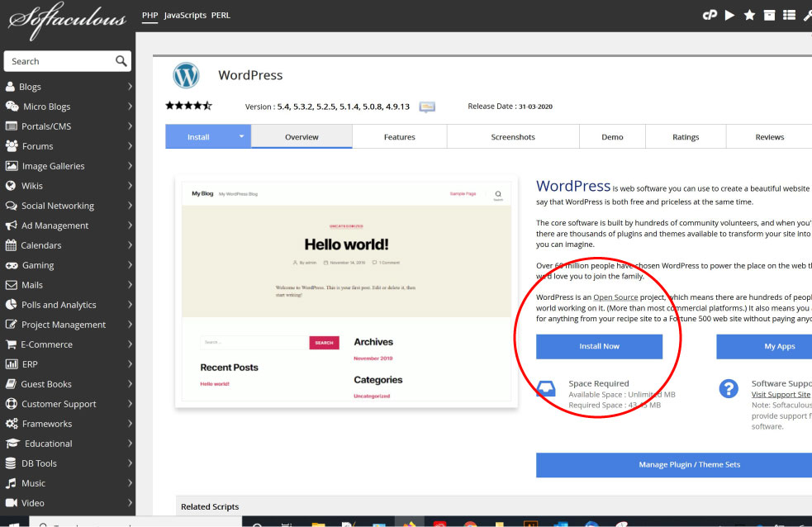Click the cPanel icon in top bar
The height and width of the screenshot is (527, 812).
pos(710,15)
